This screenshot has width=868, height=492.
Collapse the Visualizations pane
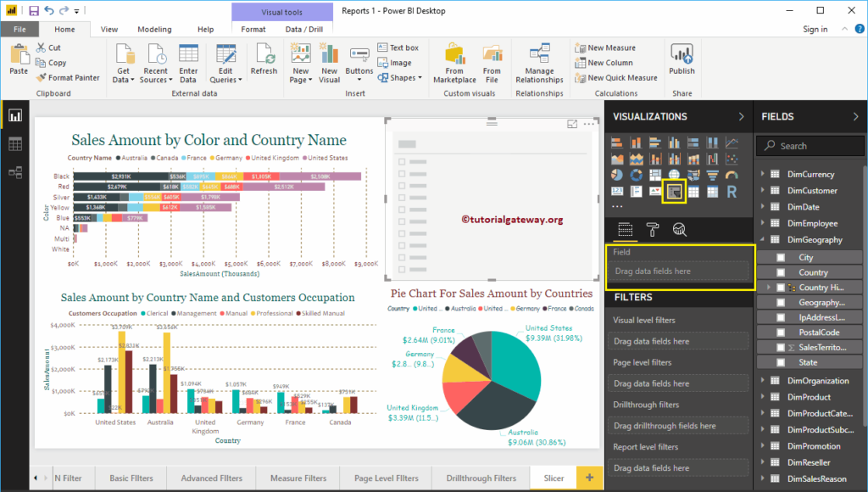tap(741, 116)
